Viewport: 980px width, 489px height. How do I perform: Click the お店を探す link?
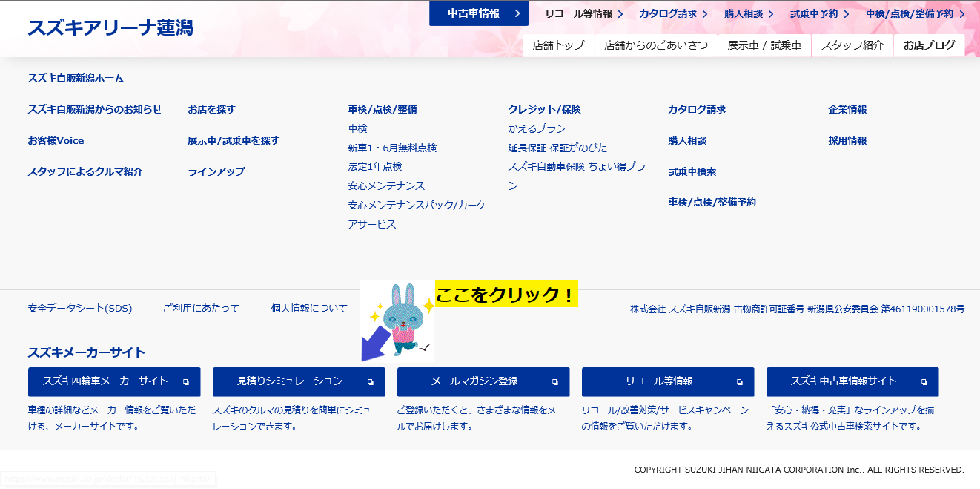pos(212,109)
